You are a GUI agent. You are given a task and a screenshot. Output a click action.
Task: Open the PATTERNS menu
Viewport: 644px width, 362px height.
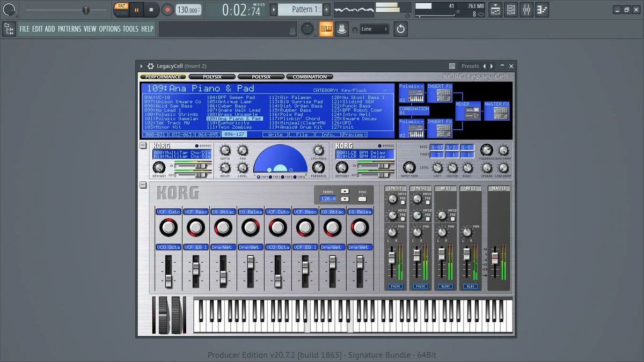(69, 29)
